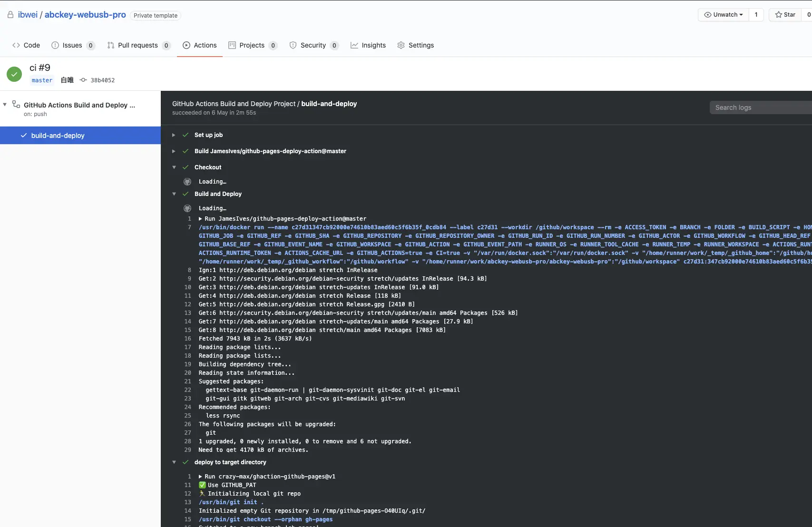The height and width of the screenshot is (527, 812).
Task: Open the Code tab
Action: coord(26,45)
